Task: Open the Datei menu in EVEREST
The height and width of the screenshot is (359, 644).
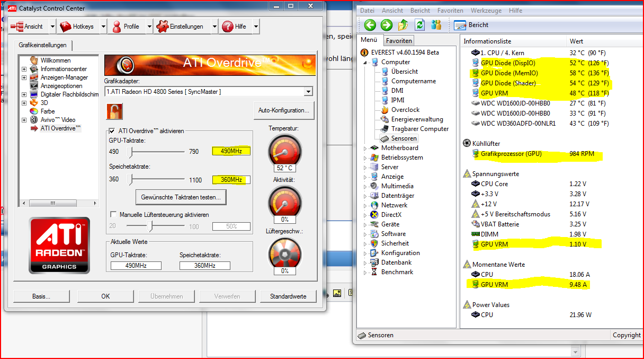Action: (x=367, y=10)
